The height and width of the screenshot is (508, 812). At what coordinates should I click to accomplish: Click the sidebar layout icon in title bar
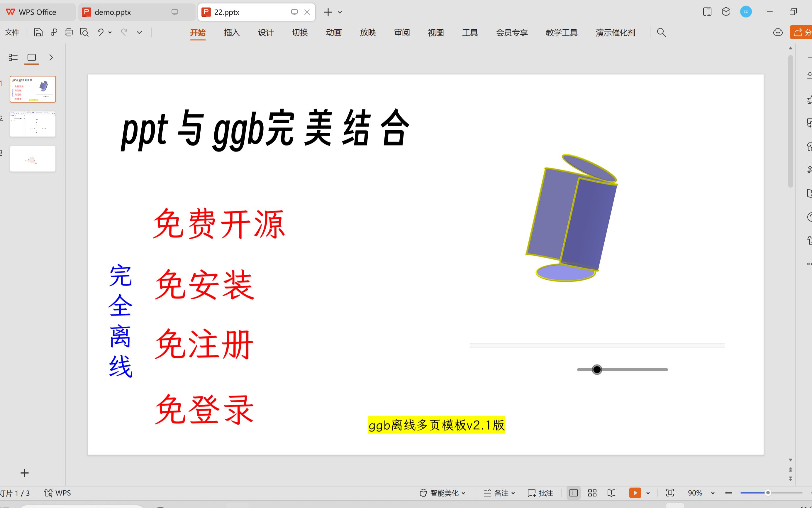pyautogui.click(x=707, y=12)
